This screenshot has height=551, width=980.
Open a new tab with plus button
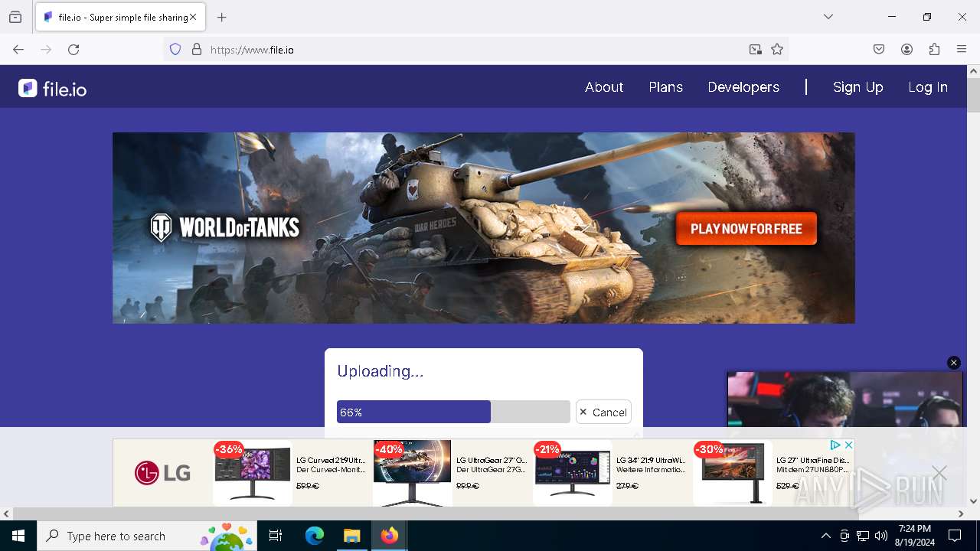point(222,17)
